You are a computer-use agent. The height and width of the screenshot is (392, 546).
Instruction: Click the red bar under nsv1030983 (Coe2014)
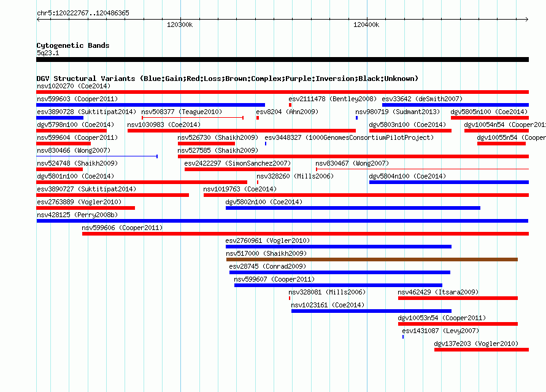click(x=241, y=131)
